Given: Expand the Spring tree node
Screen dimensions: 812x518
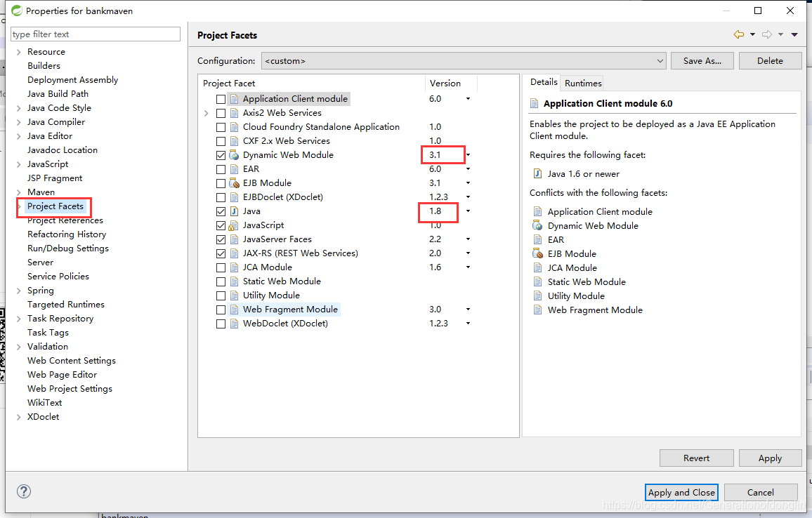Looking at the screenshot, I should pyautogui.click(x=19, y=291).
